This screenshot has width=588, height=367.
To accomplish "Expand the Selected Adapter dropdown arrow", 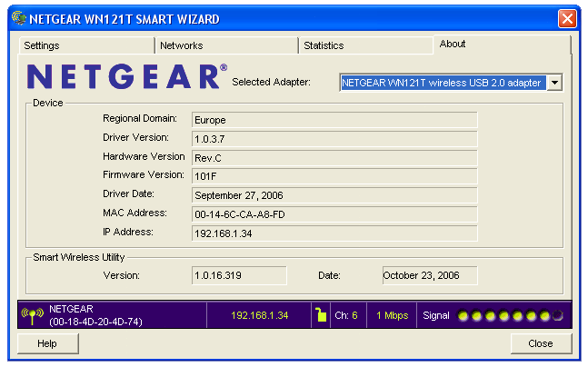I will tap(554, 83).
